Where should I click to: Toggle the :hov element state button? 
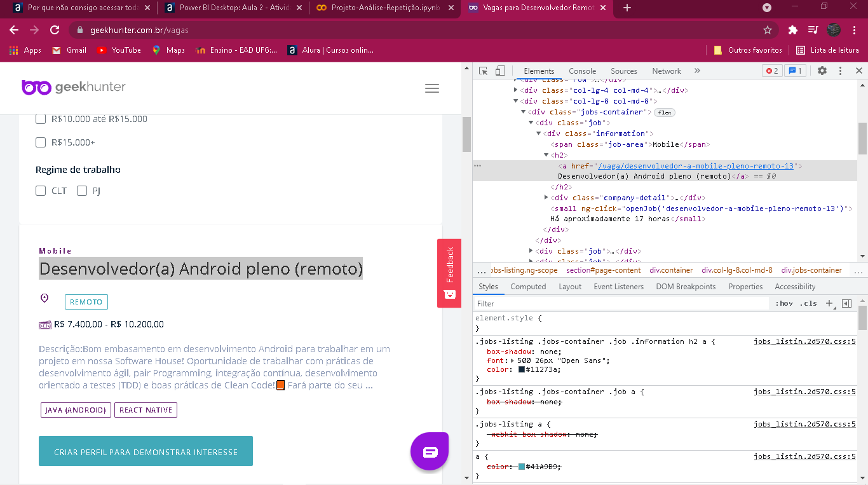(x=783, y=304)
